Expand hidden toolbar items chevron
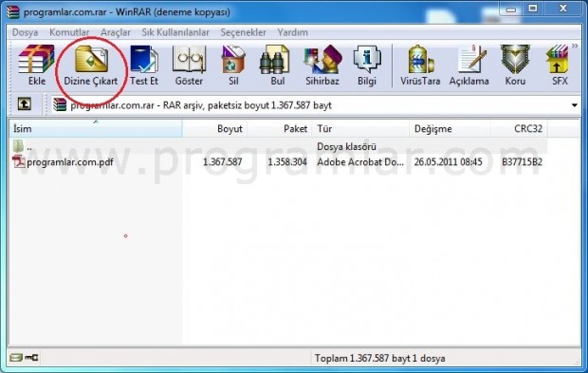Viewport: 588px width, 373px height. tap(575, 46)
